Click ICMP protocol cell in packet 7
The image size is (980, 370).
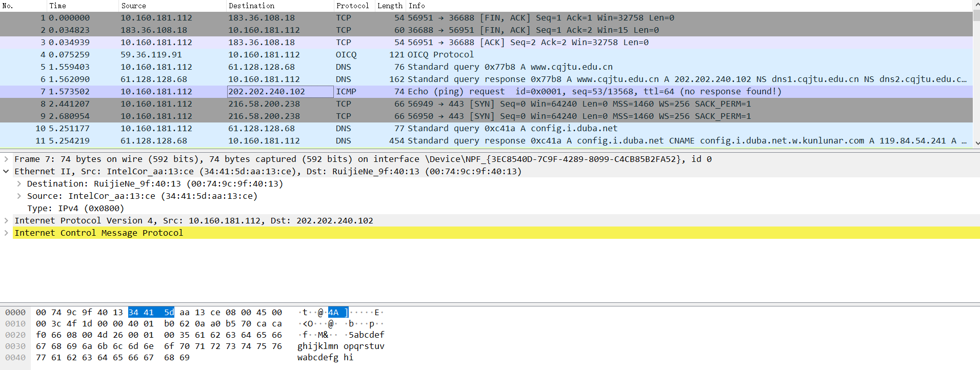click(x=346, y=91)
